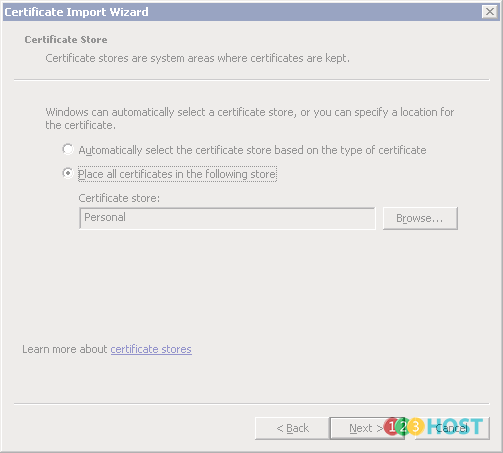503x453 pixels.
Task: Click the yellow "3" circle logo
Action: (416, 427)
